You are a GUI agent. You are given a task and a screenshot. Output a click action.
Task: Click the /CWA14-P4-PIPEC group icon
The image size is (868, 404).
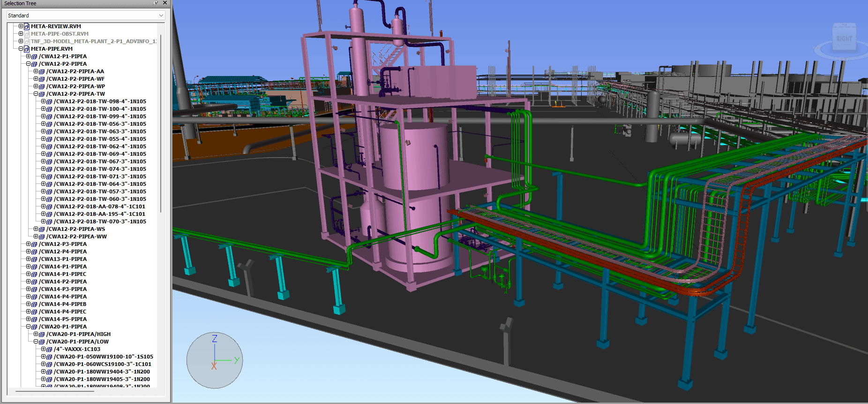coord(34,312)
